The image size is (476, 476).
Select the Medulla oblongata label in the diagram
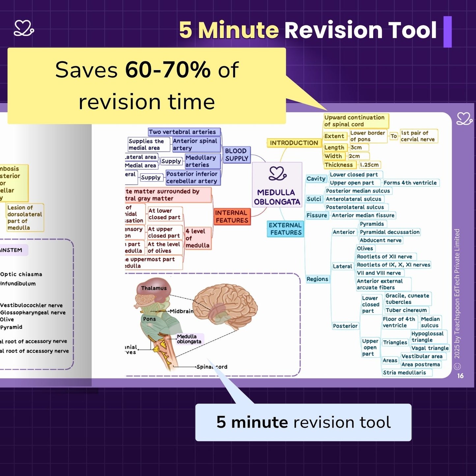point(189,338)
